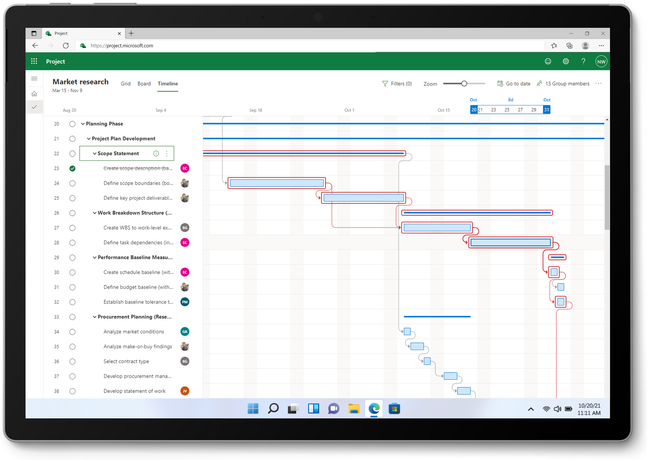The height and width of the screenshot is (460, 650).
Task: Select the Define task dependencies Gantt bar
Action: 511,242
